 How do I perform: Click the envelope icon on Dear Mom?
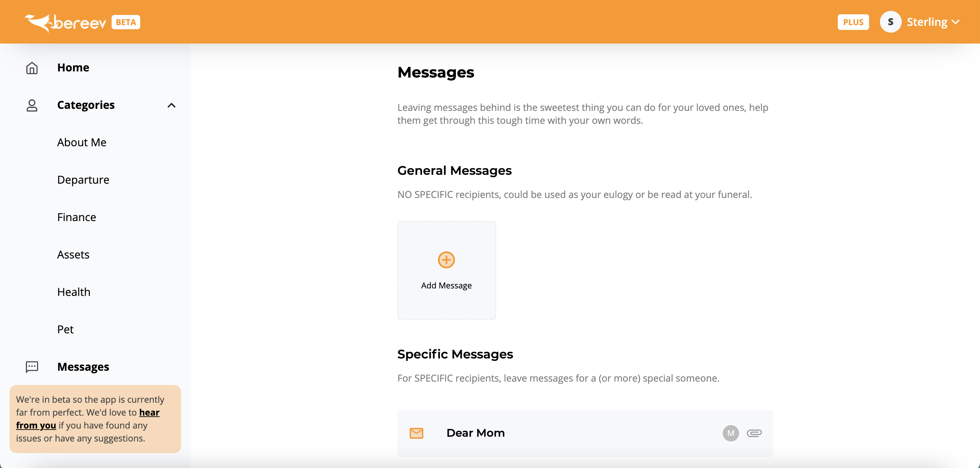pos(416,433)
